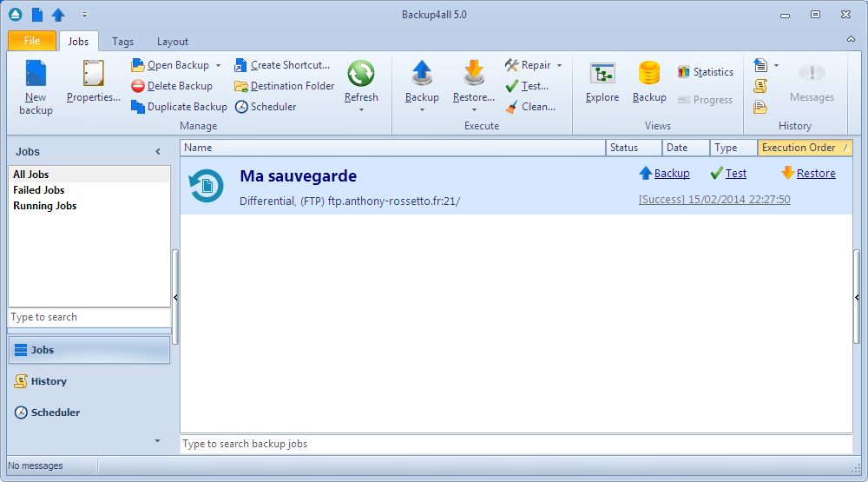Expand the Open Backup dropdown arrow
This screenshot has height=482, width=868.
218,65
